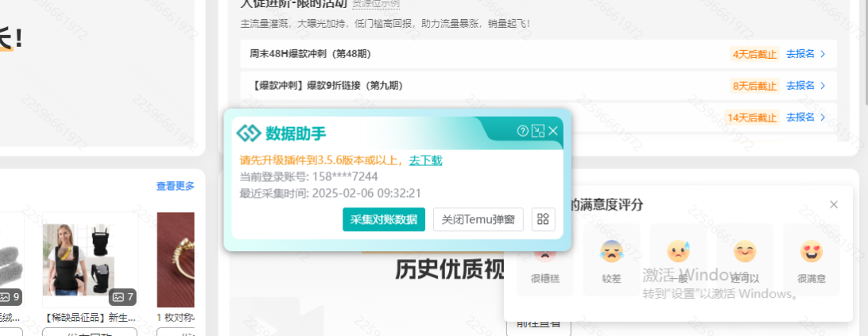Viewport: 868px width, 336px height.
Task: Click the 最近采集时间 timestamp text
Action: pos(331,193)
